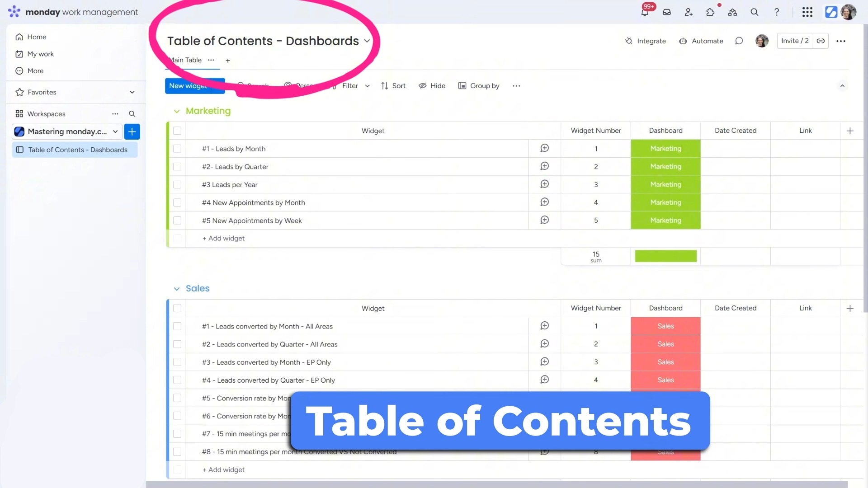
Task: Copy board link icon next to Invite
Action: [821, 41]
